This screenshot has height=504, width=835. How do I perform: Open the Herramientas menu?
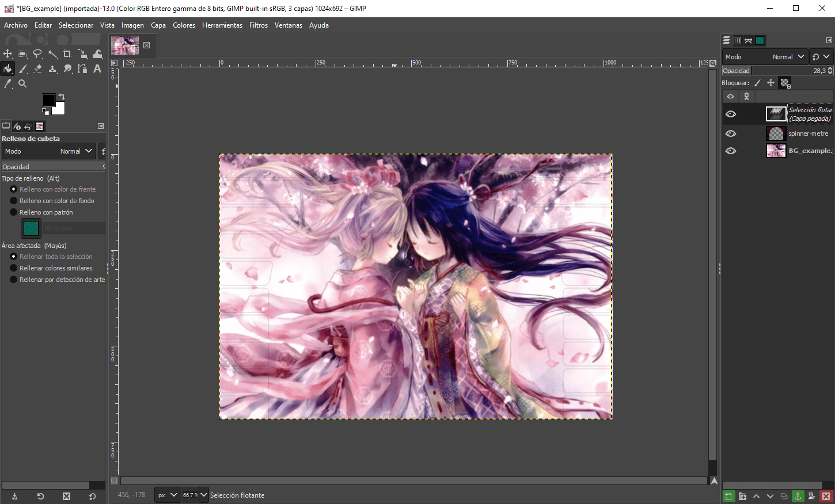[x=222, y=25]
